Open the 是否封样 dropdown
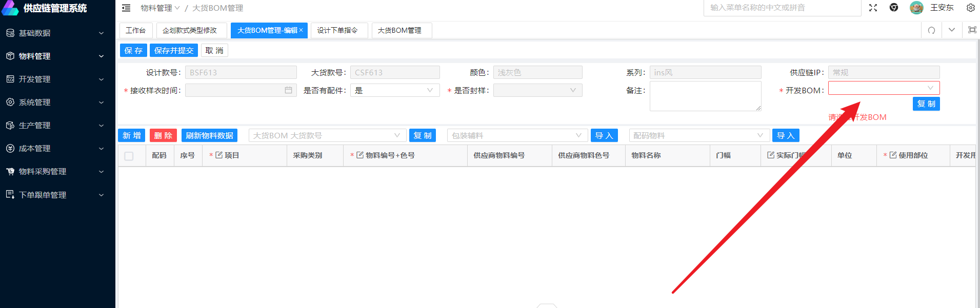Screen dimensions: 980x308 537,90
